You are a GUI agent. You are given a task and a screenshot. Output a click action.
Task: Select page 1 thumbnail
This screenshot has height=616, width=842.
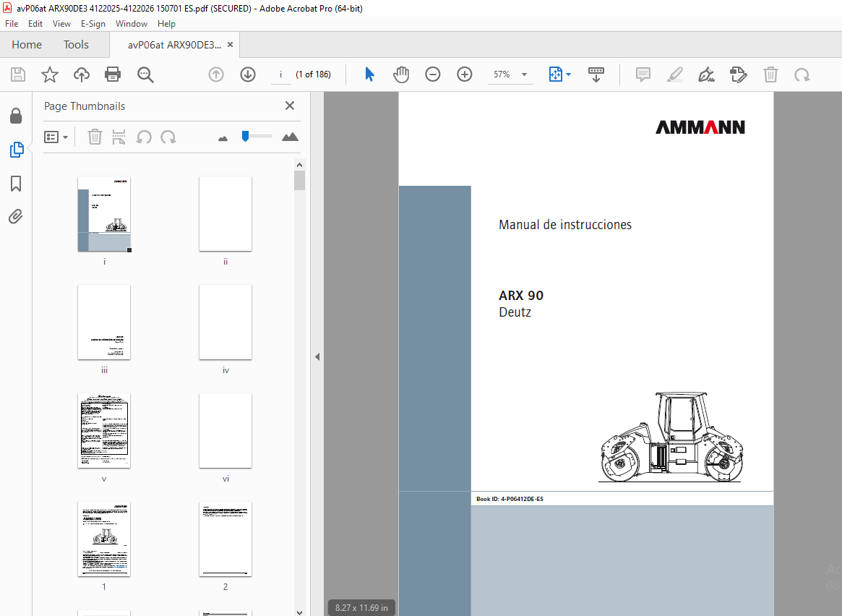point(104,539)
